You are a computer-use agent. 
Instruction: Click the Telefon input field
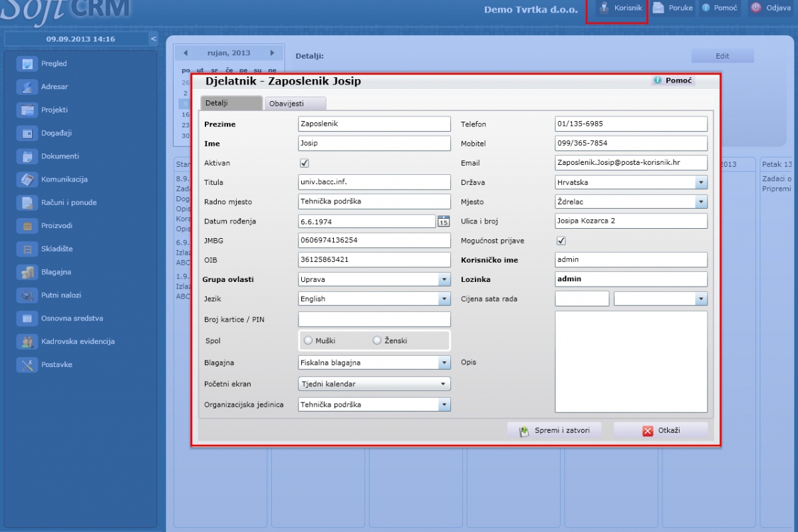tap(631, 124)
